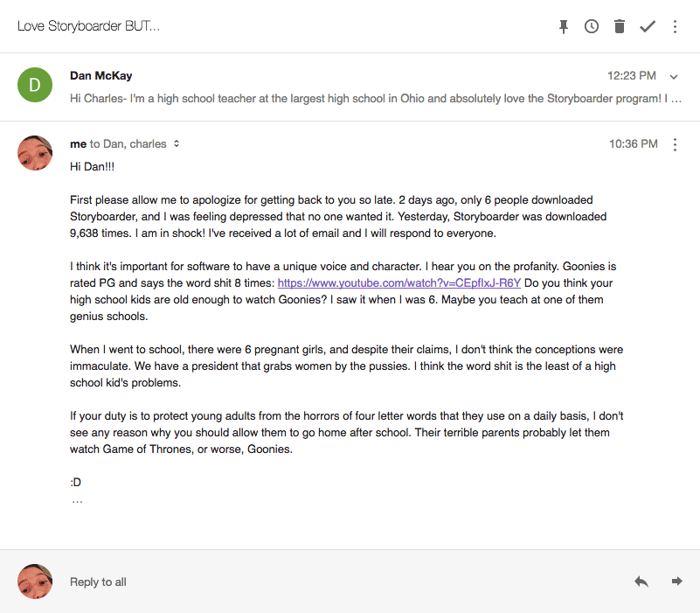Open the YouTube Goonies link
This screenshot has height=613, width=700.
pos(399,283)
